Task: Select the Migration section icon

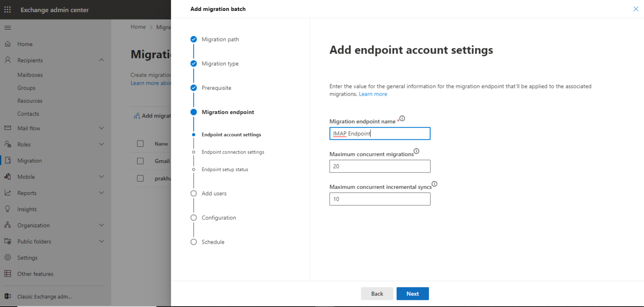Action: (x=8, y=160)
